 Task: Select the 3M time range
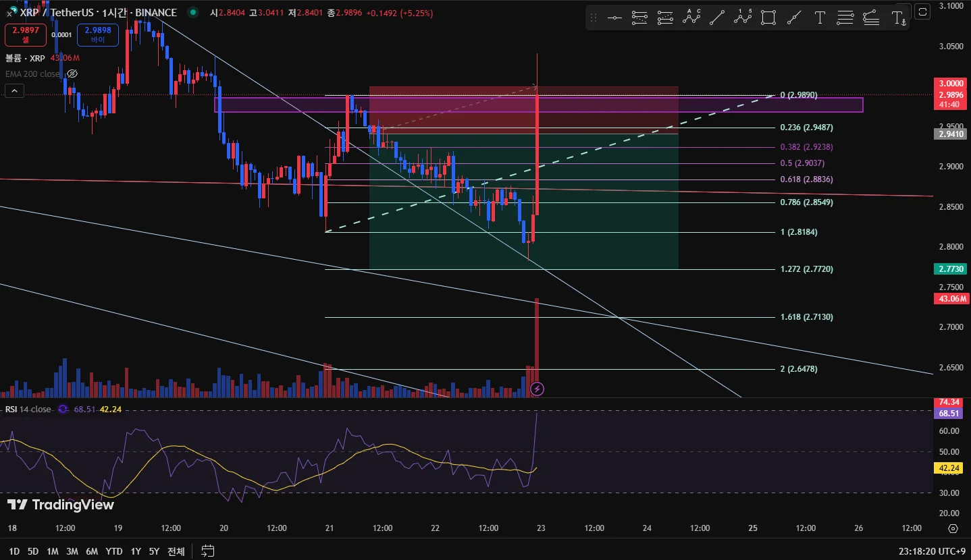tap(72, 551)
